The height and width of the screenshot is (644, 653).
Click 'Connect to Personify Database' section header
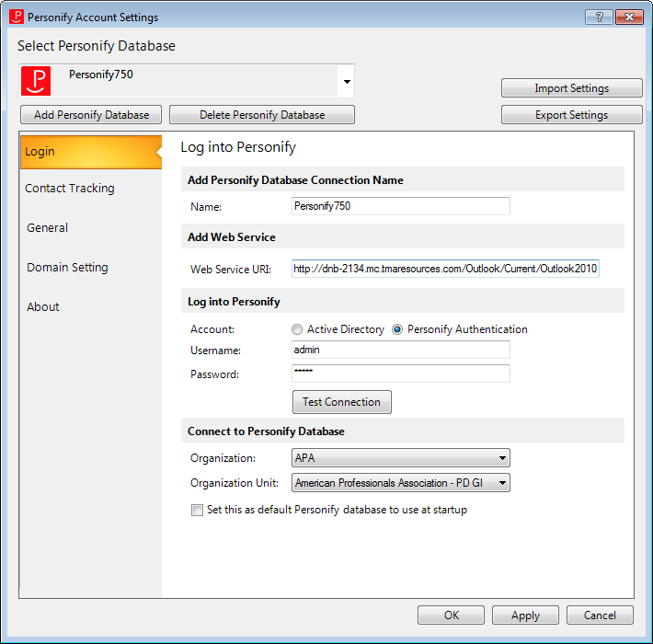(266, 431)
